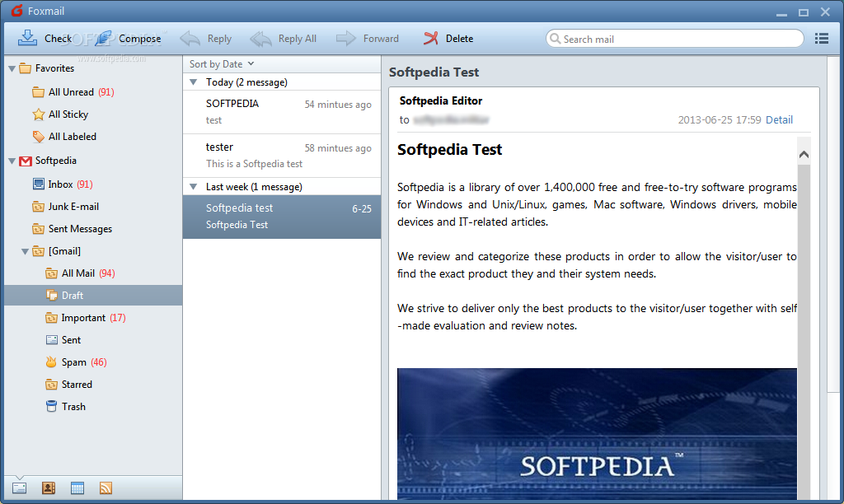Viewport: 844px width, 504px height.
Task: Click the Spam flame icon
Action: [51, 362]
